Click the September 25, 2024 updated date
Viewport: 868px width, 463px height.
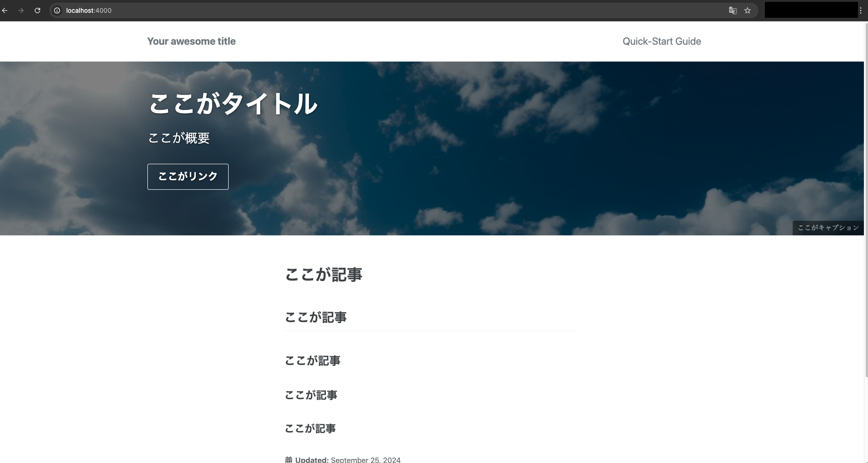coord(365,459)
